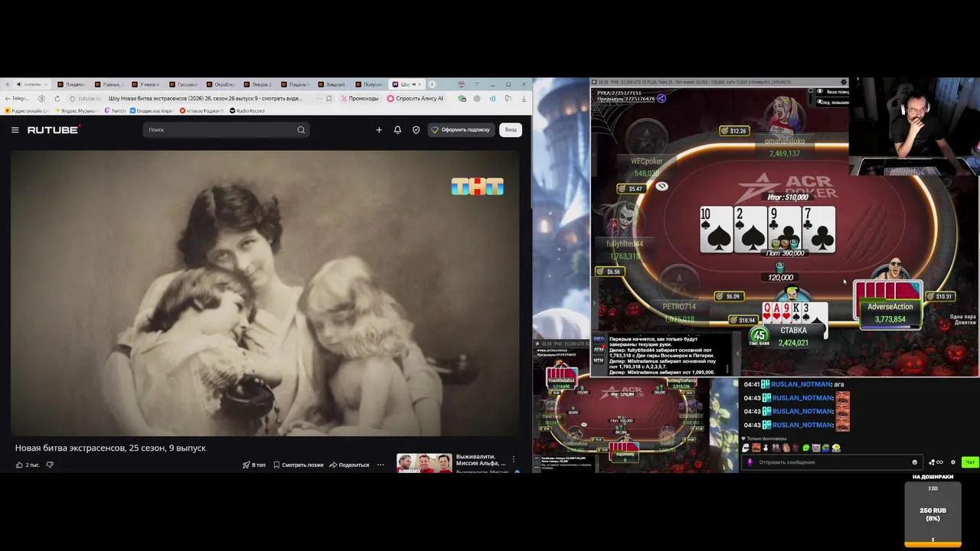Click the СТАВКА bet button on poker table

(793, 331)
